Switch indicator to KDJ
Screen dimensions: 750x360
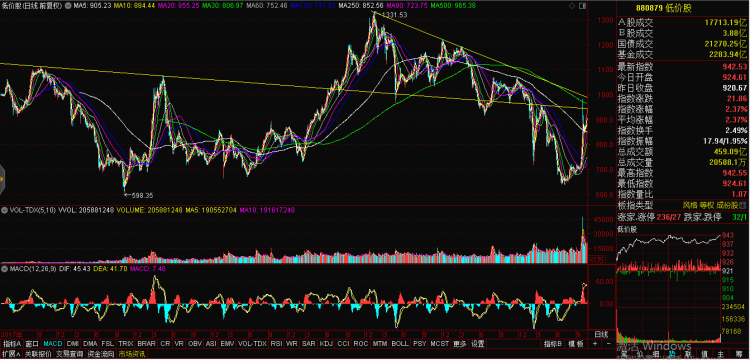326,344
